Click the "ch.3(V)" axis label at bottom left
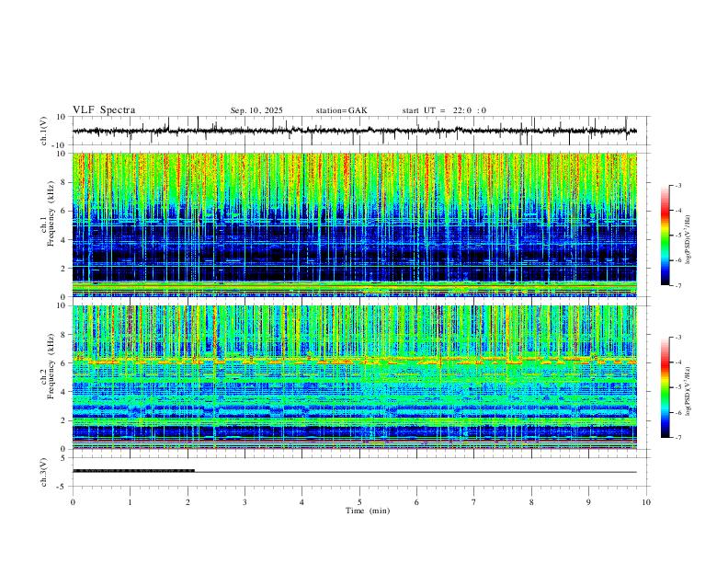The width and height of the screenshot is (728, 563). pos(44,472)
